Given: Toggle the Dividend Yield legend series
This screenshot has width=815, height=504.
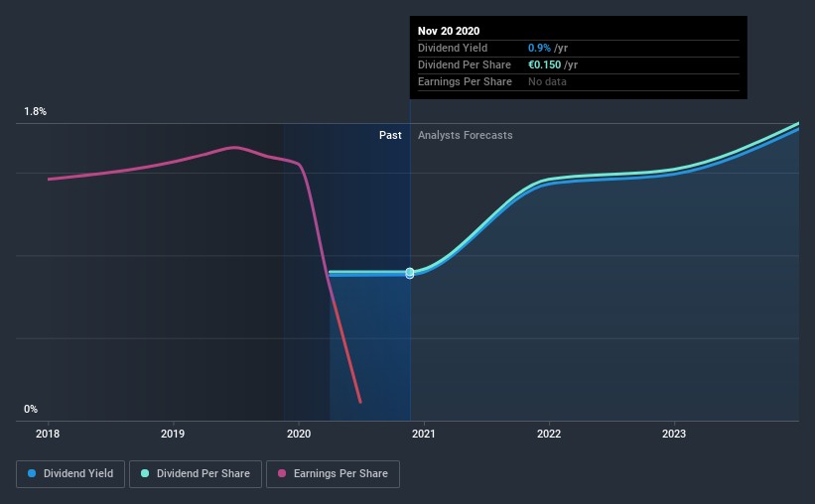Looking at the screenshot, I should pyautogui.click(x=70, y=474).
